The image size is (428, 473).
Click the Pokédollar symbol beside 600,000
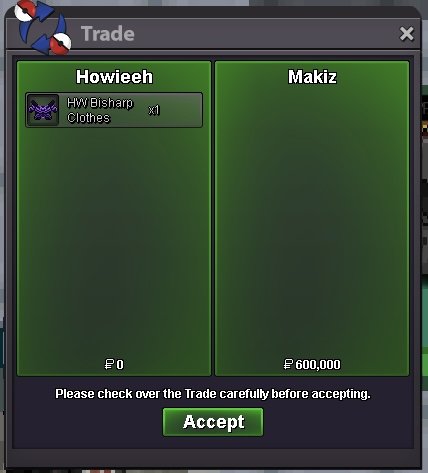(x=288, y=364)
